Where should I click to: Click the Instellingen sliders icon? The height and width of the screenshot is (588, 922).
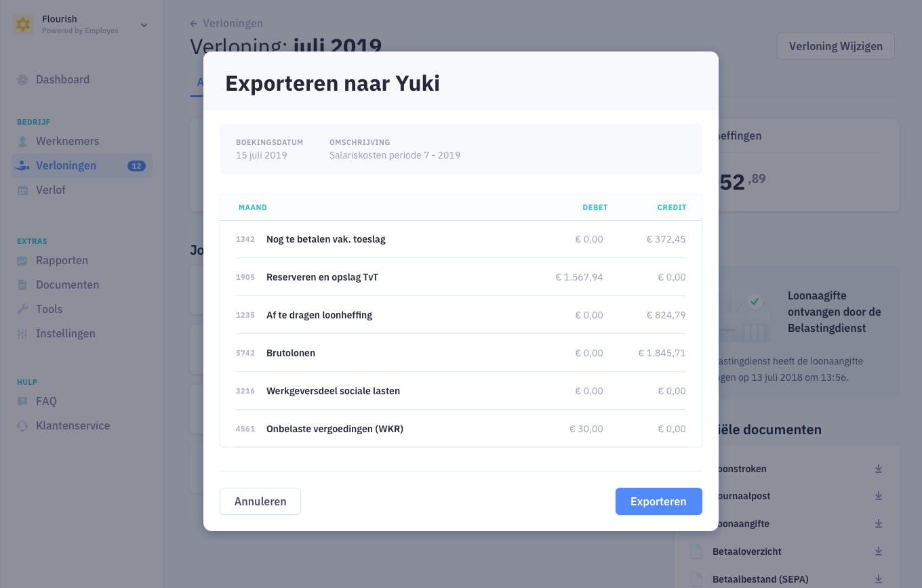pyautogui.click(x=22, y=334)
